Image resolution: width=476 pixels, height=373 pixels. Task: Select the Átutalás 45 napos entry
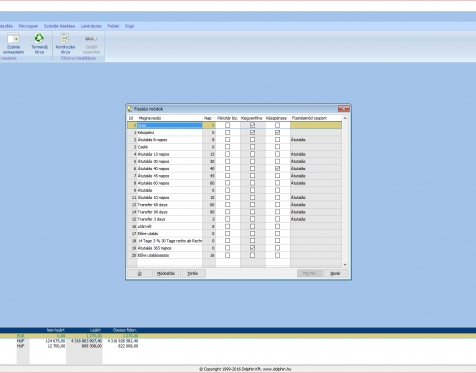coord(170,176)
